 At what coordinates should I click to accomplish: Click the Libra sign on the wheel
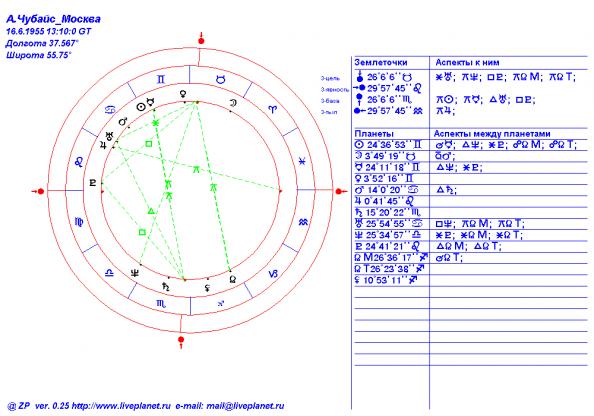tap(109, 273)
